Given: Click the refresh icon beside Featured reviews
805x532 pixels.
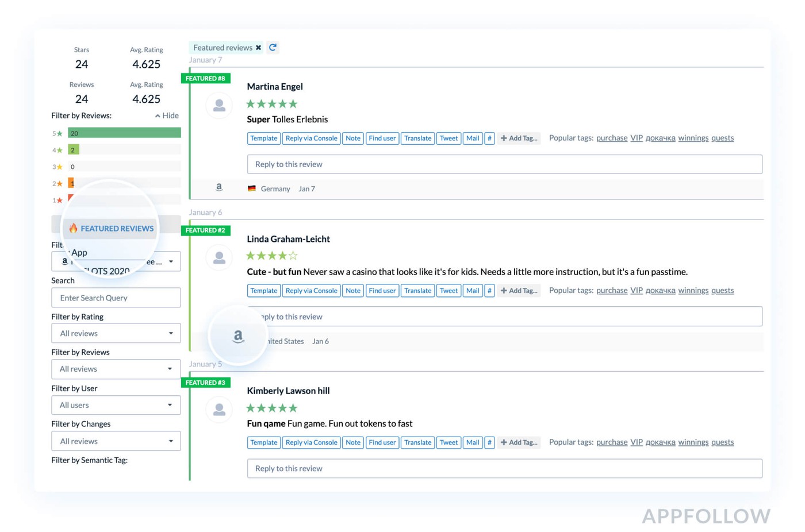Looking at the screenshot, I should coord(273,48).
